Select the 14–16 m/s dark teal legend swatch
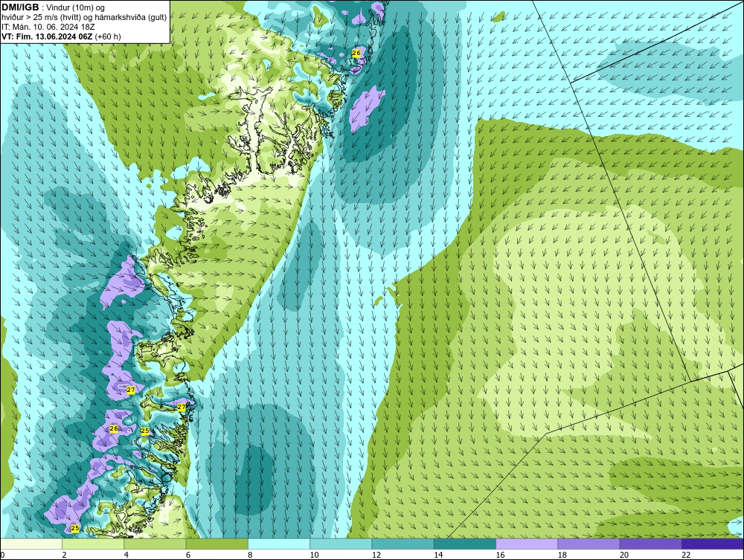Image resolution: width=744 pixels, height=560 pixels. click(464, 544)
